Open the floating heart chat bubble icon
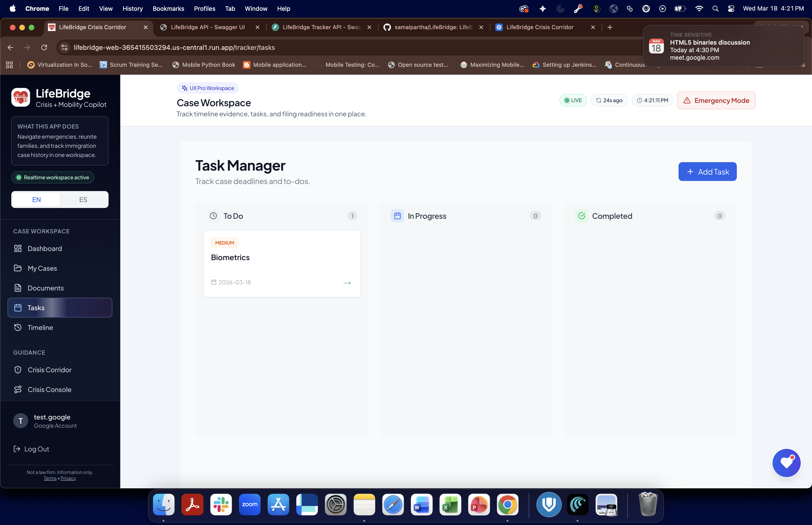The width and height of the screenshot is (812, 525). click(786, 463)
